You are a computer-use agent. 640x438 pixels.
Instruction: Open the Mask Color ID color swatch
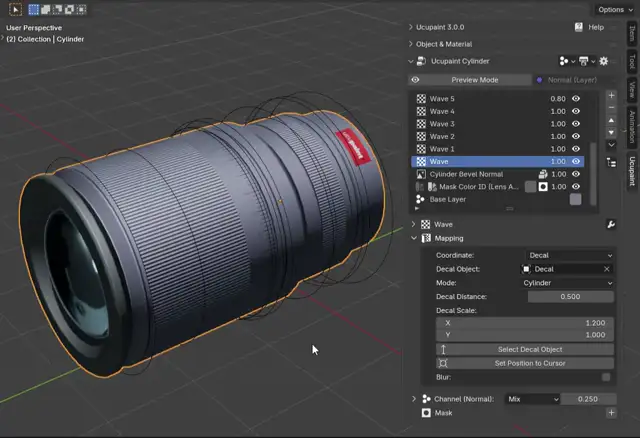coord(530,187)
